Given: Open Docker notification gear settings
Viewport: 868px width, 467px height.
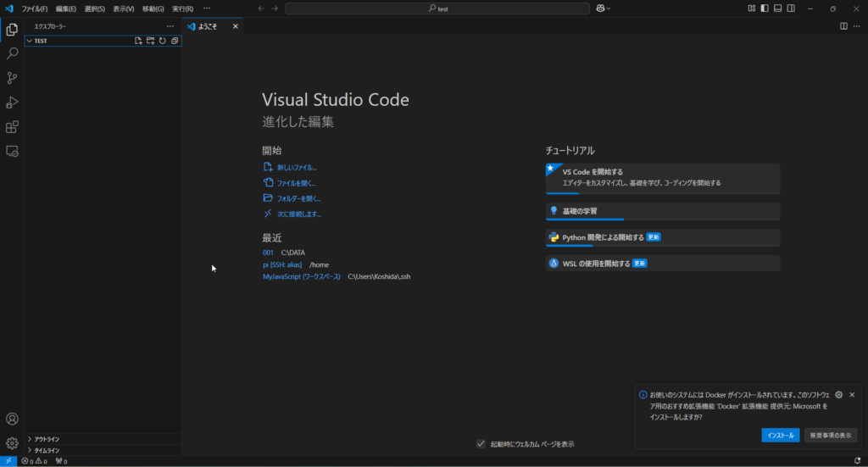Looking at the screenshot, I should (838, 395).
